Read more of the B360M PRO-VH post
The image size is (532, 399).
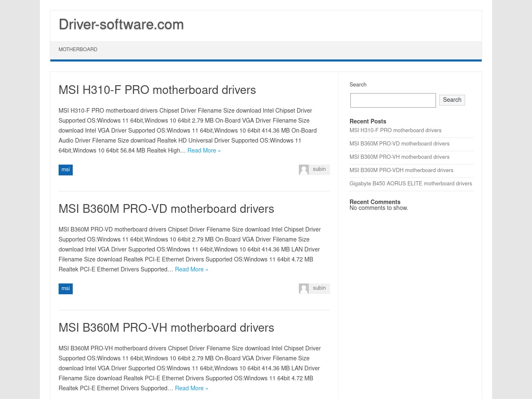click(192, 388)
